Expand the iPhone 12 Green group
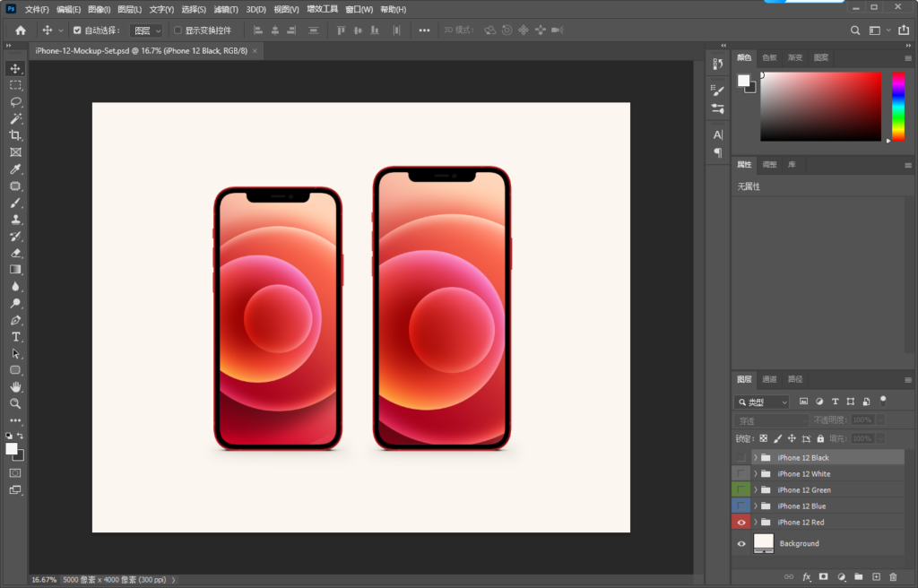Image resolution: width=918 pixels, height=588 pixels. tap(756, 489)
